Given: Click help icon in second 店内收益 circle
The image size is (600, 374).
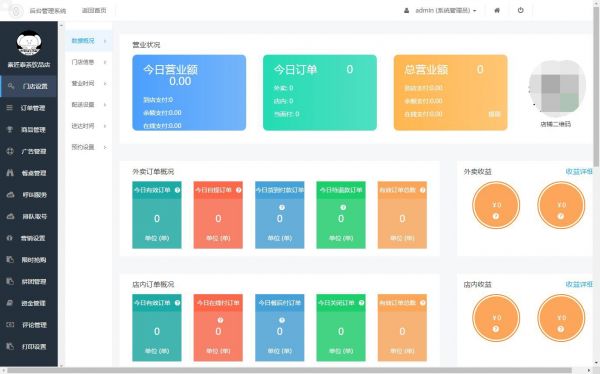Looking at the screenshot, I should (x=561, y=329).
